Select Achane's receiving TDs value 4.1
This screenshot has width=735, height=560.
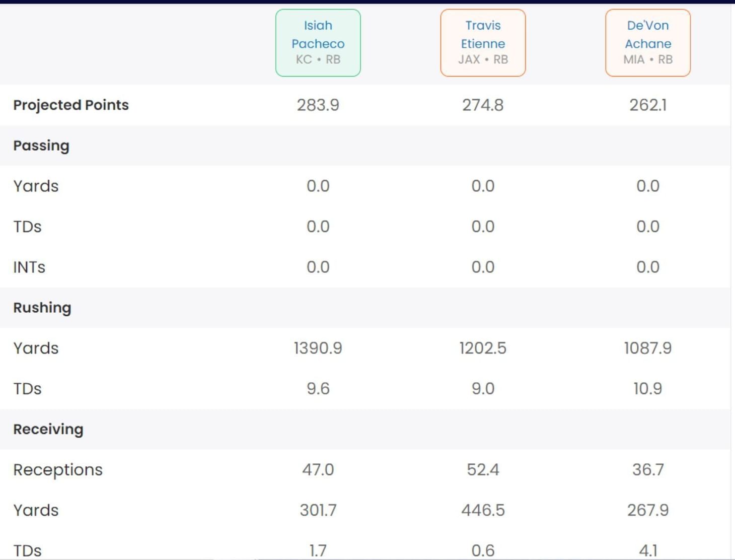pos(647,550)
